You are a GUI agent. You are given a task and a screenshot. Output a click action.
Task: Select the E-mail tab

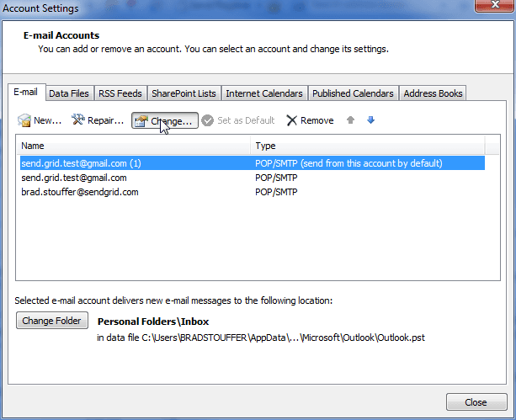(x=27, y=93)
